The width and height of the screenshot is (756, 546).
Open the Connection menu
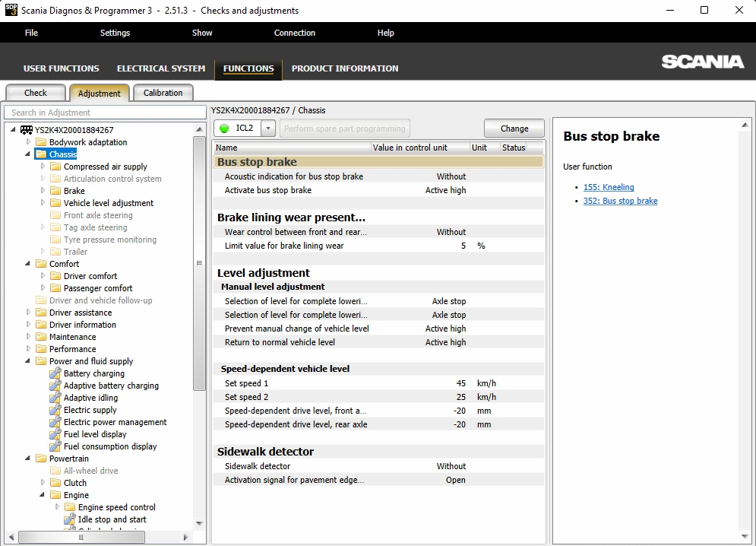tap(295, 33)
